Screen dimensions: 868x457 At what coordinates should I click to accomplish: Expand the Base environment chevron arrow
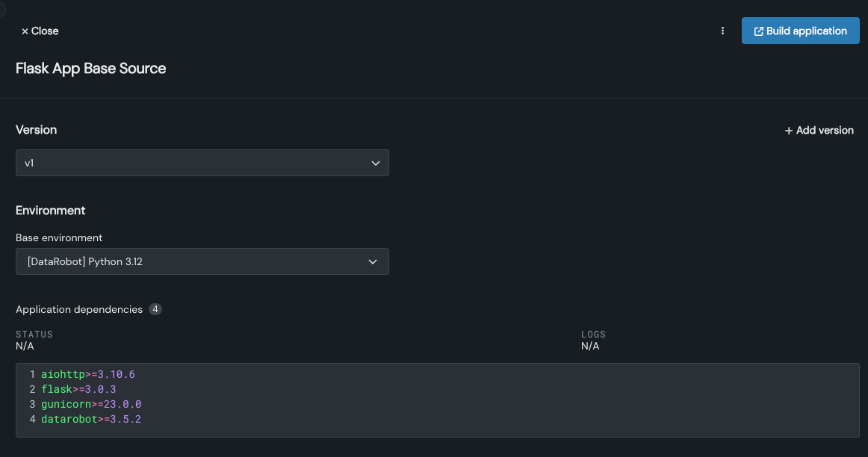tap(373, 261)
